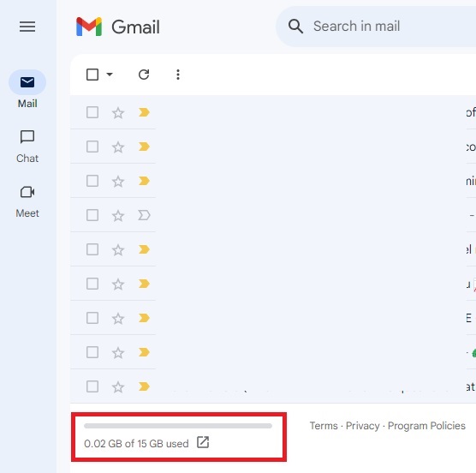Open storage details via the external link icon
Screen dimensions: 476x473
[203, 442]
